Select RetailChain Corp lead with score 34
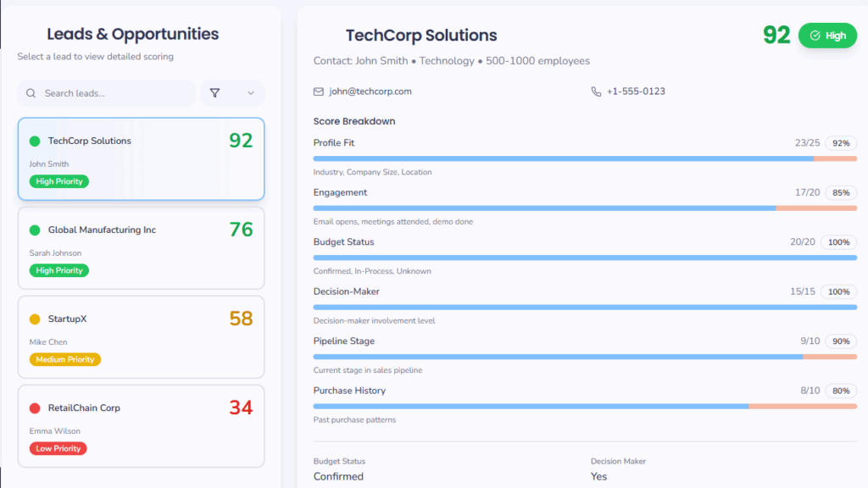Screen dimensions: 868x488 coord(141,426)
